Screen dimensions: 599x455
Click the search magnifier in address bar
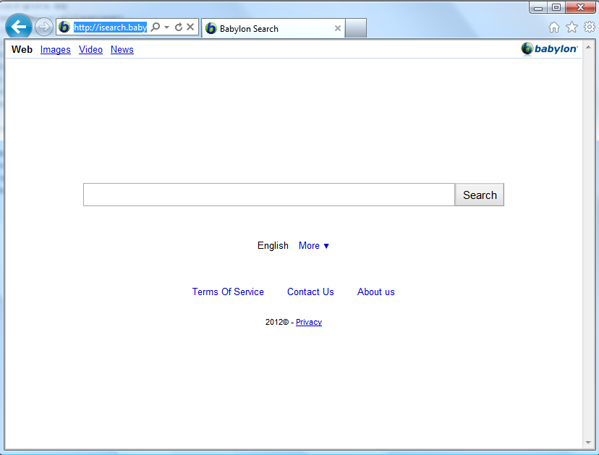155,27
